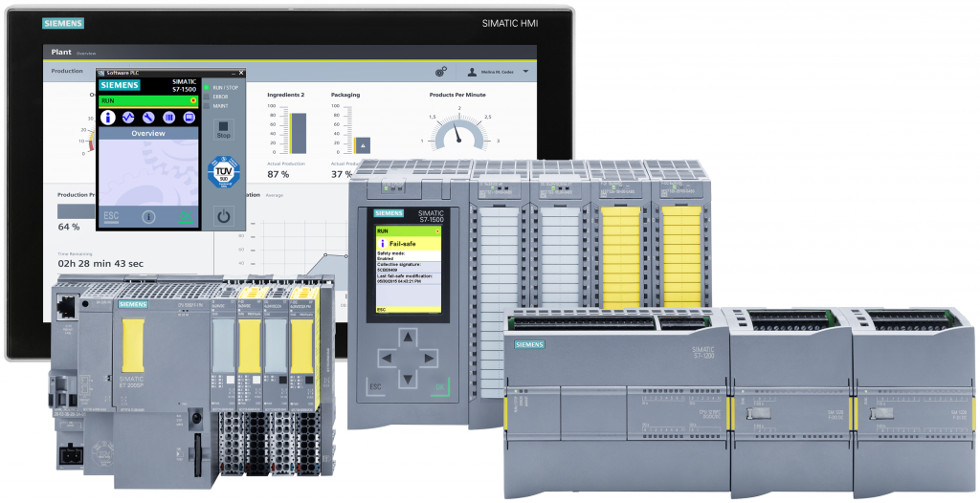Click 'Products Per Minute' title

(x=457, y=95)
